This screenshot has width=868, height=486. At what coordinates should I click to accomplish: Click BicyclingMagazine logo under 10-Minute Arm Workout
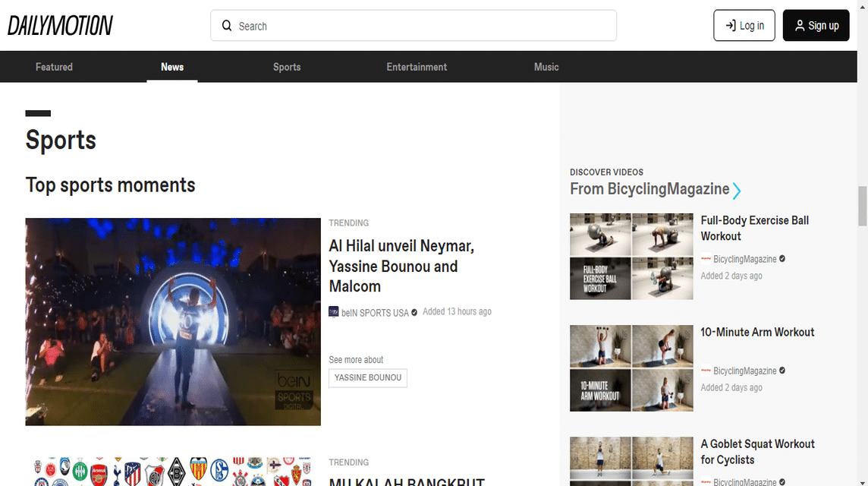click(706, 370)
